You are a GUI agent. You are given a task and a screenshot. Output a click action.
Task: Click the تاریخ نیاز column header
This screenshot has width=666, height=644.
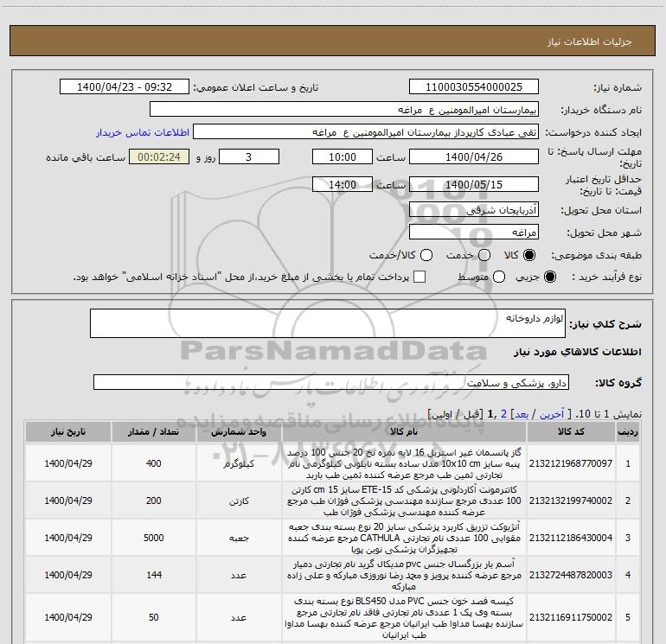pyautogui.click(x=68, y=431)
